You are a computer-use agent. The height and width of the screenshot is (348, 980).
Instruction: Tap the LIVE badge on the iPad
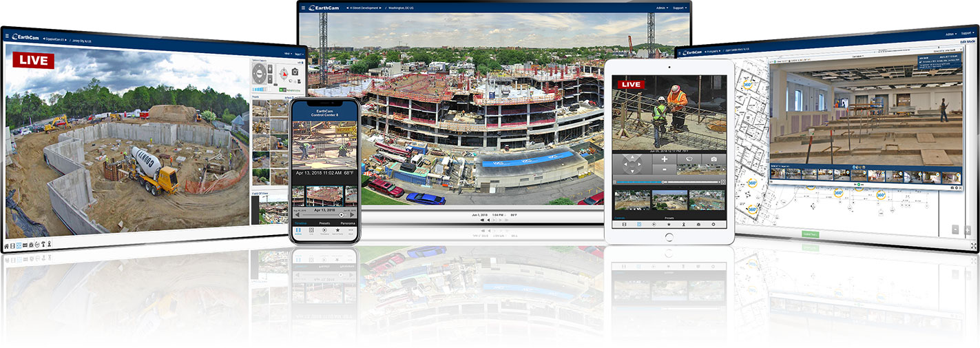pos(631,85)
